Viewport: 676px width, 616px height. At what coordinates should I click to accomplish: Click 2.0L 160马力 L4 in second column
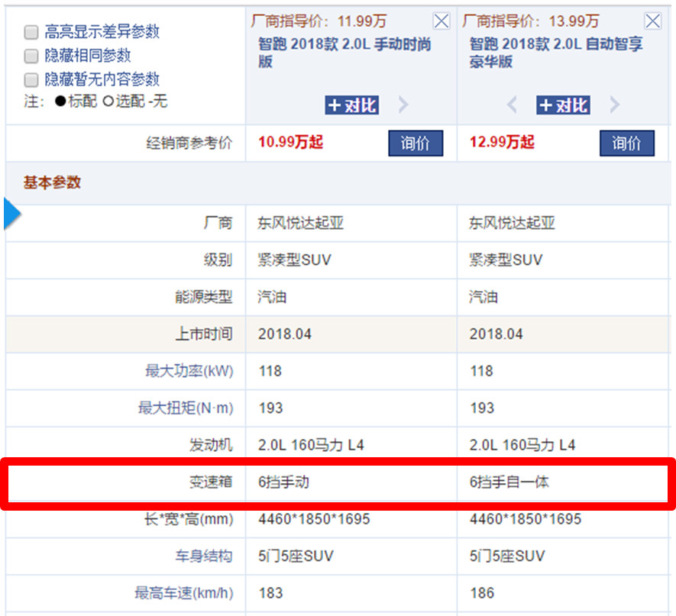522,445
